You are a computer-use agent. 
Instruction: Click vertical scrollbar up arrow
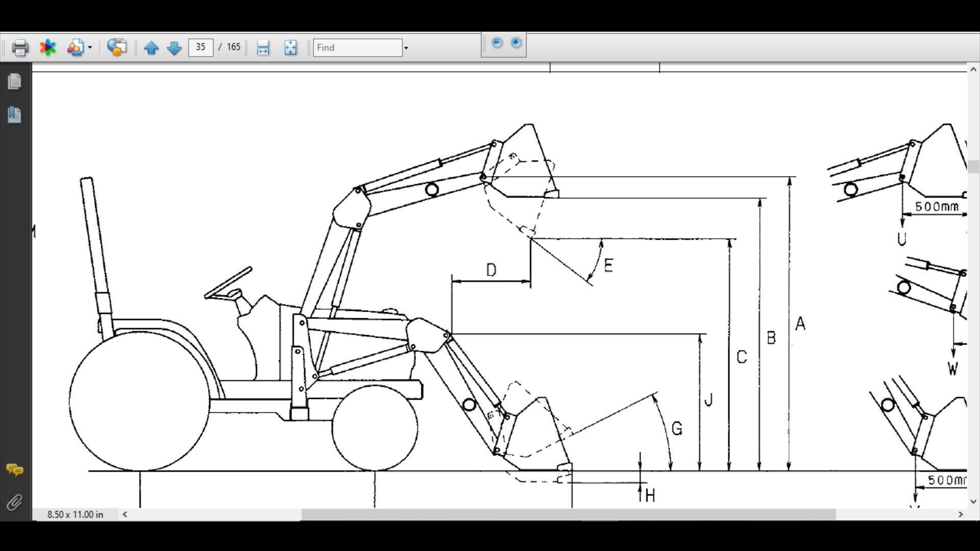(973, 69)
